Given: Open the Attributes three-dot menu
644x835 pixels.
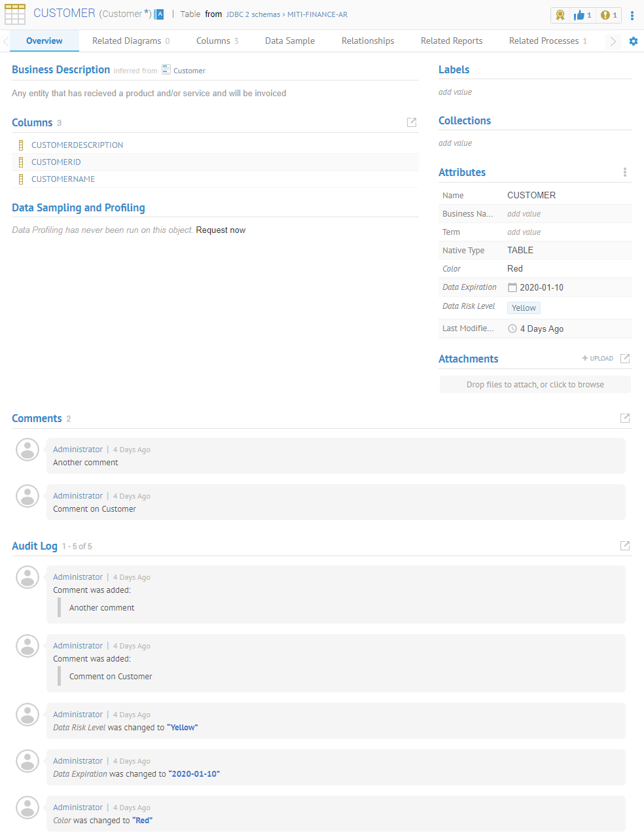Looking at the screenshot, I should pos(625,172).
